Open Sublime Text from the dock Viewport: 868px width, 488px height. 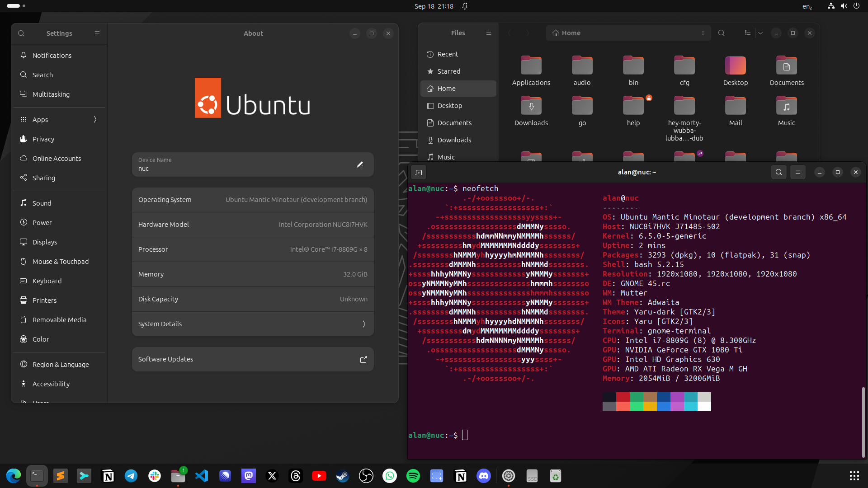[61, 476]
